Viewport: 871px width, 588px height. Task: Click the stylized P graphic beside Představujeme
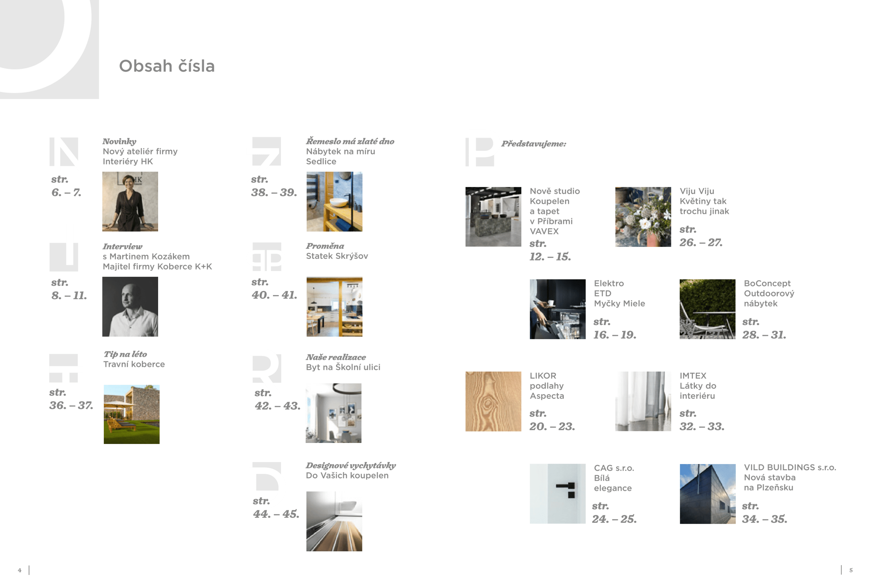pos(480,152)
